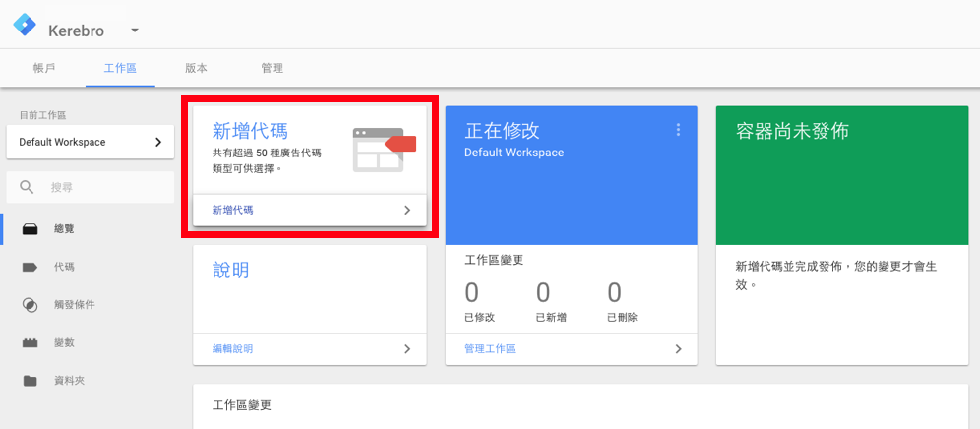Click the search magnifier icon
980x429 pixels.
coord(28,187)
